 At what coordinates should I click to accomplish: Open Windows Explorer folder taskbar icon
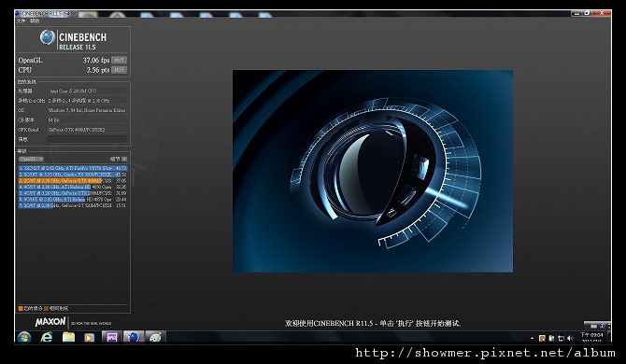point(68,337)
